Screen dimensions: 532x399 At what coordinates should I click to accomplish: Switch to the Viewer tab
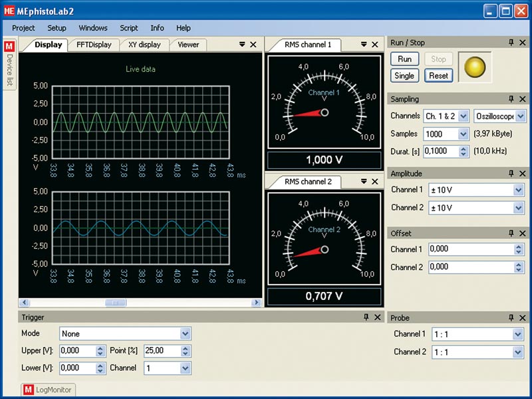[188, 45]
